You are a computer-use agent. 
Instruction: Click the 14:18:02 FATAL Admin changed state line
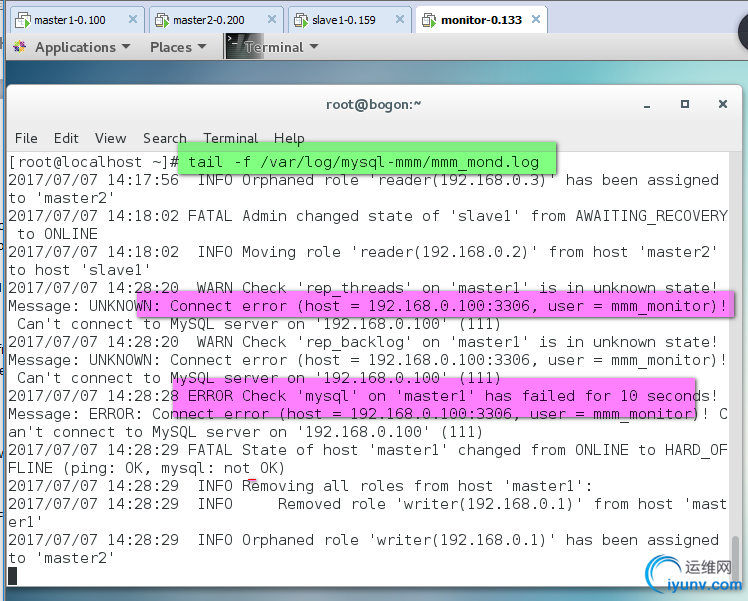click(368, 216)
